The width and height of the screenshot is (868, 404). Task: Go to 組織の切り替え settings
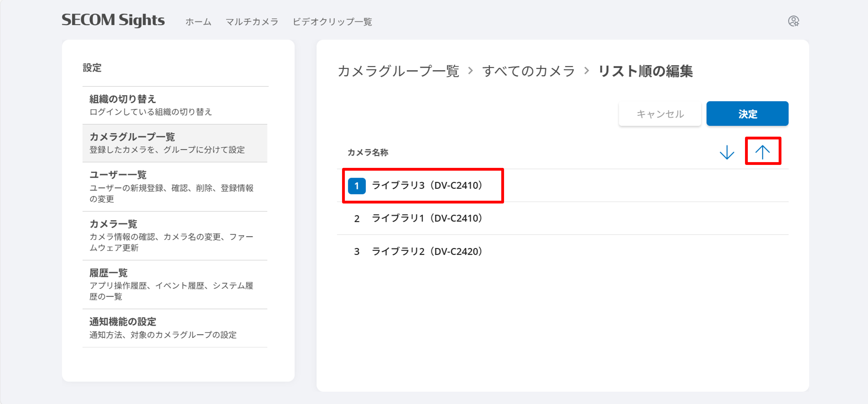tap(175, 105)
